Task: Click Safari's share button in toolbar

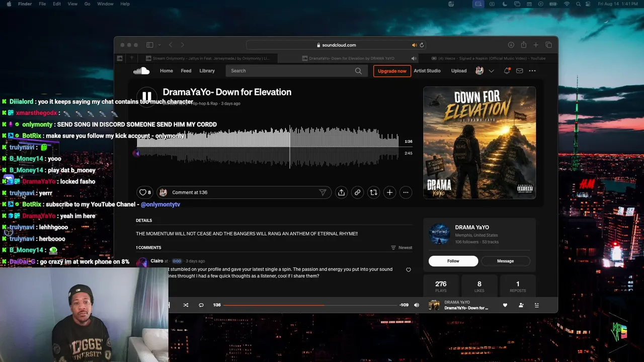Action: (x=523, y=45)
